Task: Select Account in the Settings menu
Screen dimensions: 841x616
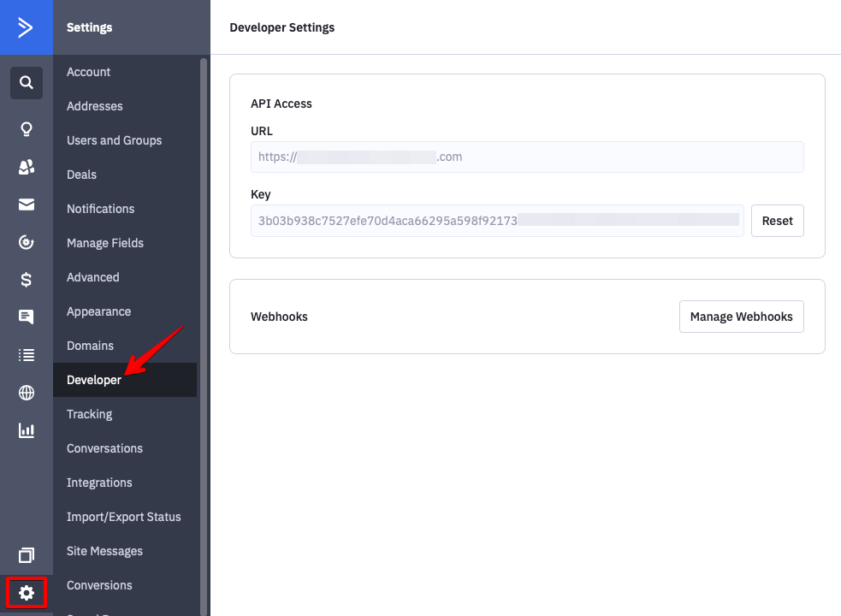Action: [x=89, y=72]
